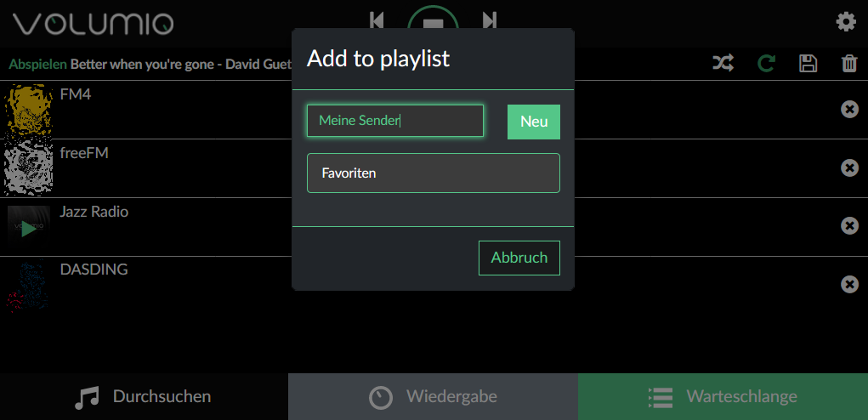Click the Jazz Radio thumbnail
The width and height of the screenshot is (868, 420).
pos(28,226)
